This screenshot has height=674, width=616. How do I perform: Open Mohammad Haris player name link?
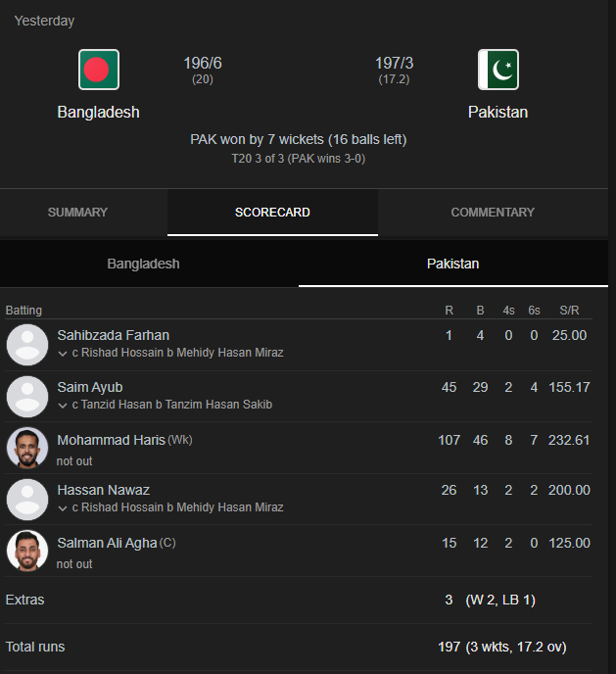click(112, 440)
